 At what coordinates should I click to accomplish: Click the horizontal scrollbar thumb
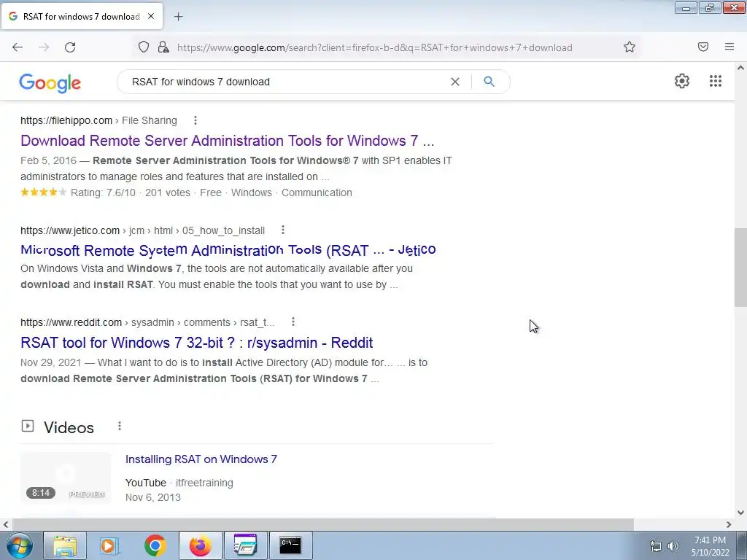click(322, 524)
